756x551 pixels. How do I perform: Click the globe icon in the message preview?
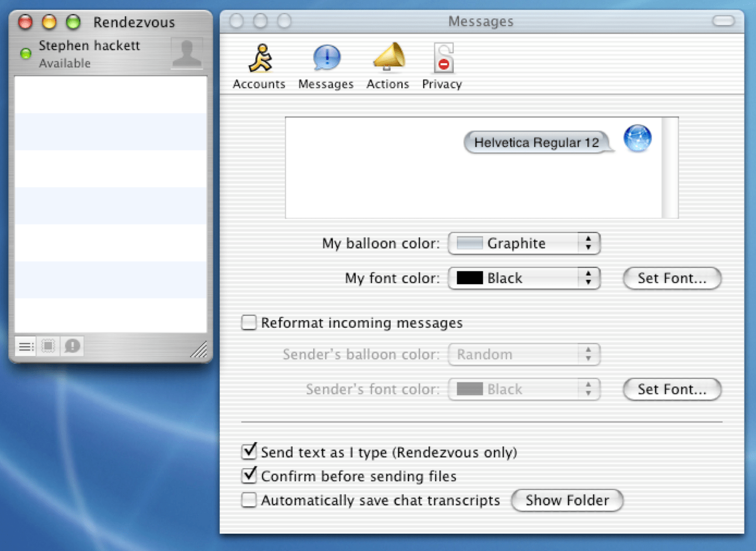(637, 138)
